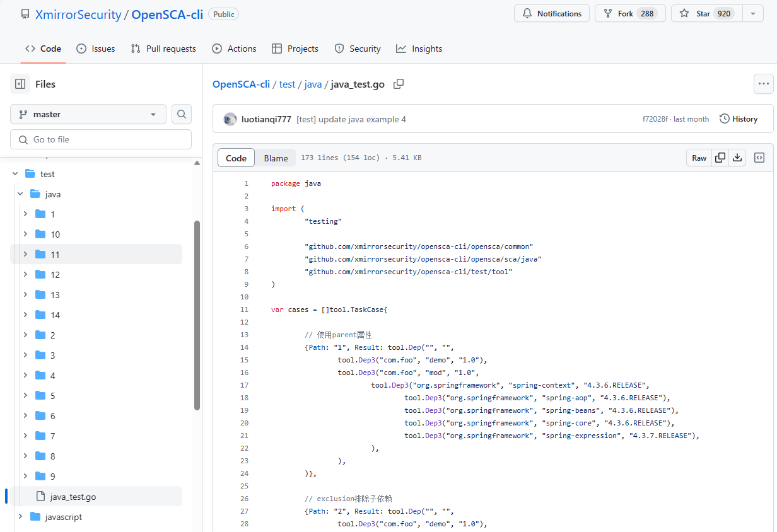Switch to the Blame tab
This screenshot has width=777, height=532.
pyautogui.click(x=275, y=158)
